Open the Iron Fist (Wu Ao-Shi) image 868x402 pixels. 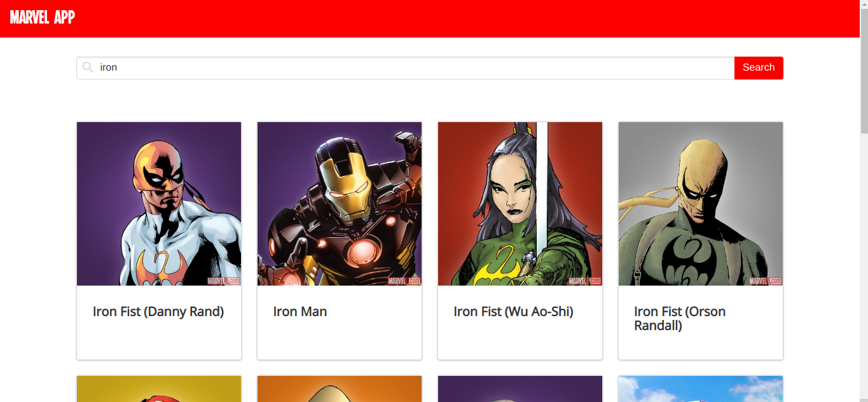[520, 204]
